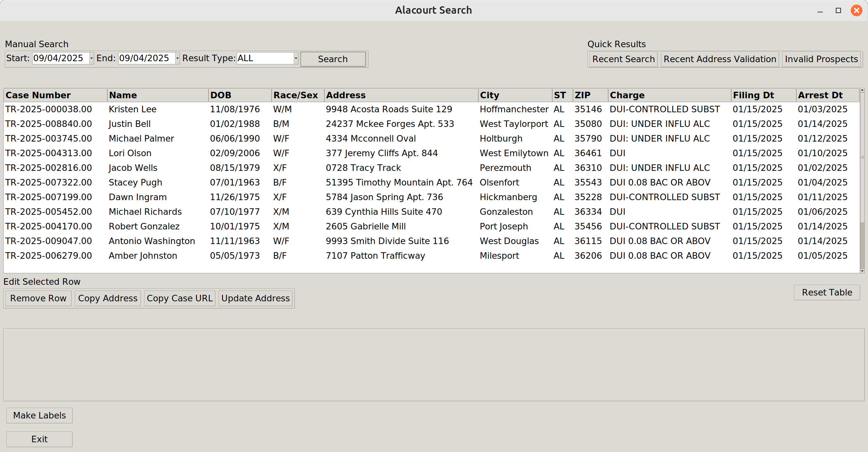Open the End date dropdown arrow
Viewport: 868px width, 452px height.
pos(177,58)
